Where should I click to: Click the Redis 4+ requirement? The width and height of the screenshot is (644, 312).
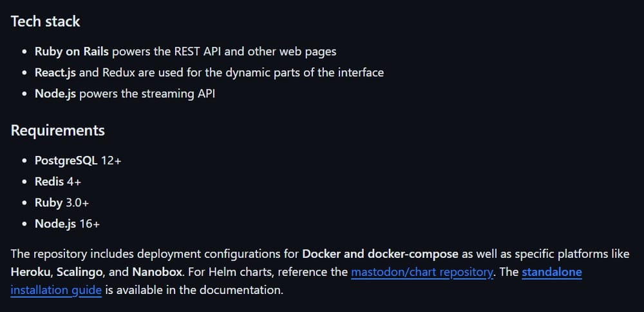coord(58,182)
